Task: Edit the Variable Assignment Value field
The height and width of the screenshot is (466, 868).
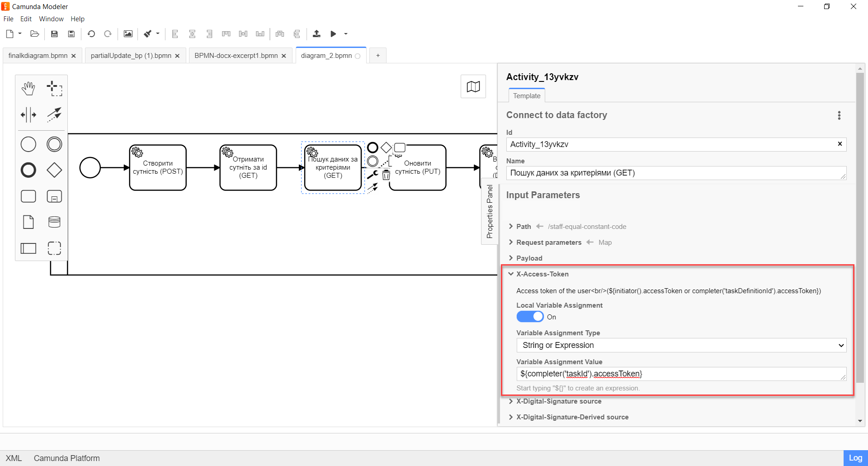Action: pyautogui.click(x=681, y=374)
